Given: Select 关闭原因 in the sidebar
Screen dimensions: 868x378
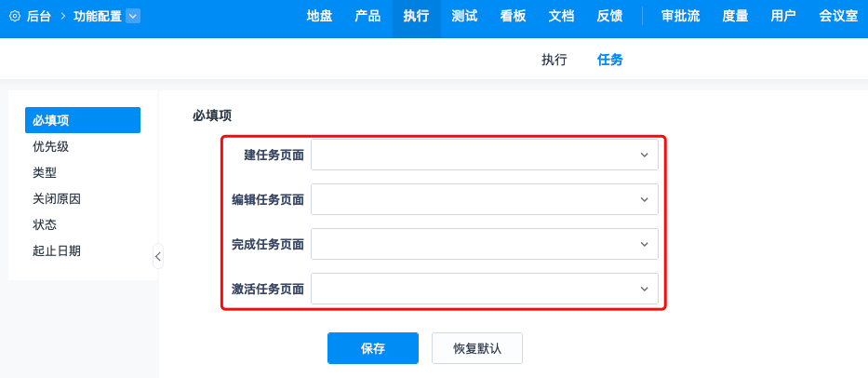Looking at the screenshot, I should pos(57,198).
